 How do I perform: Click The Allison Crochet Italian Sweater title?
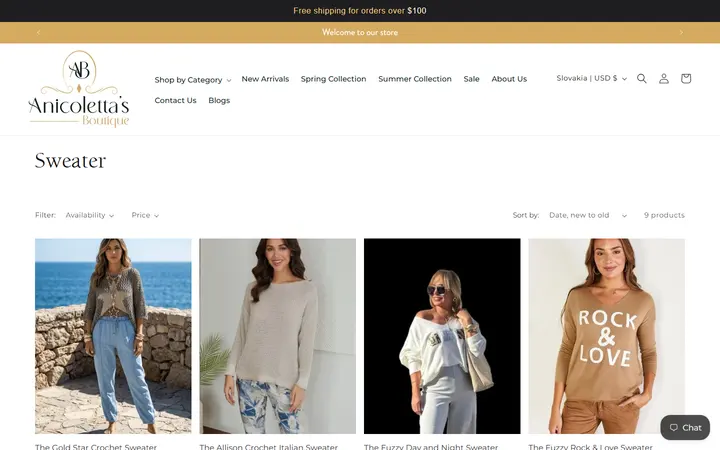[x=269, y=446]
